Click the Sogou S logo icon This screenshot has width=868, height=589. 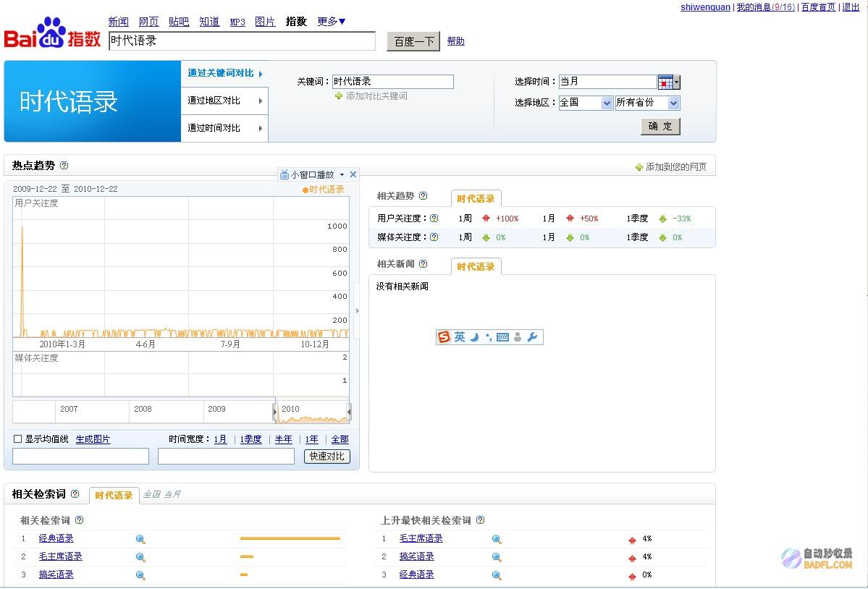pyautogui.click(x=444, y=336)
